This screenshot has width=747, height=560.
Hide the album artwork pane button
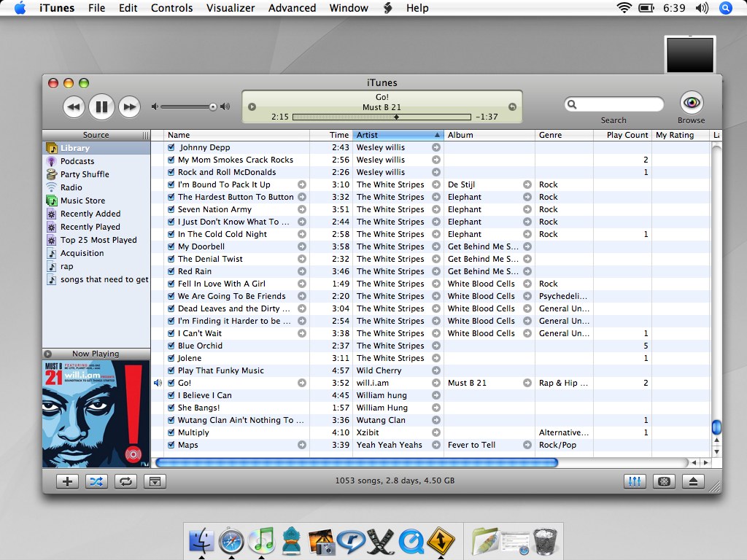coord(155,481)
